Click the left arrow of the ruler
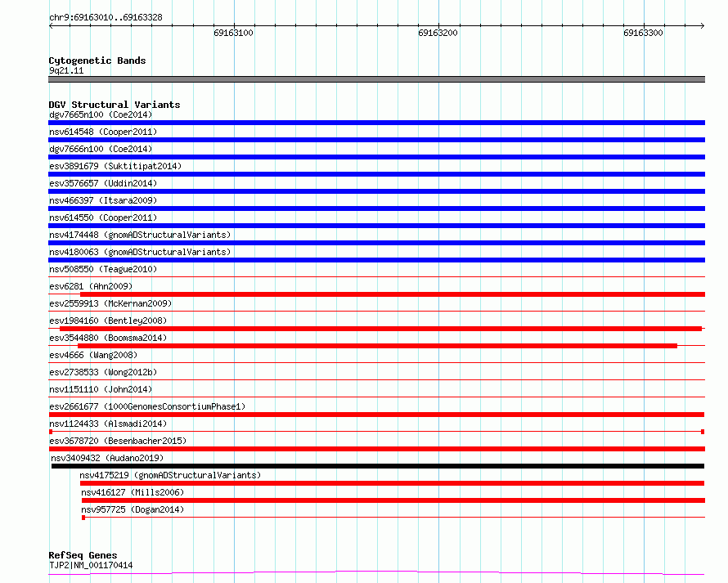 click(51, 25)
